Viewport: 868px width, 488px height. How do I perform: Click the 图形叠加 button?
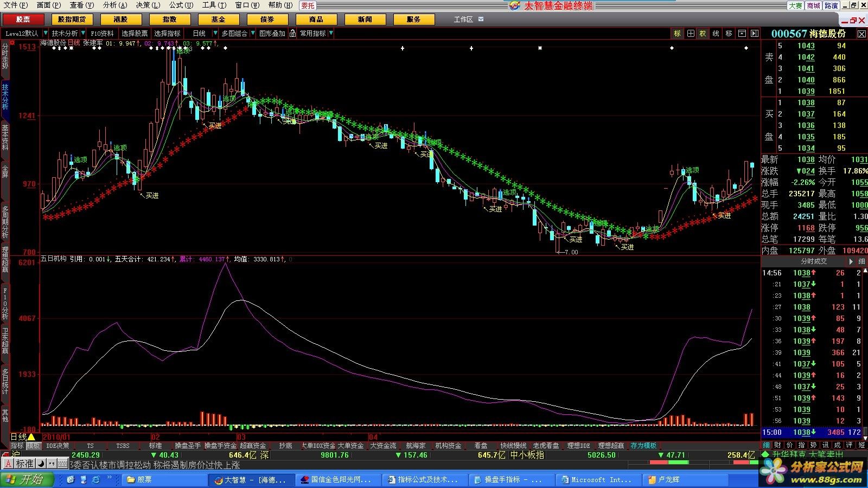(272, 34)
